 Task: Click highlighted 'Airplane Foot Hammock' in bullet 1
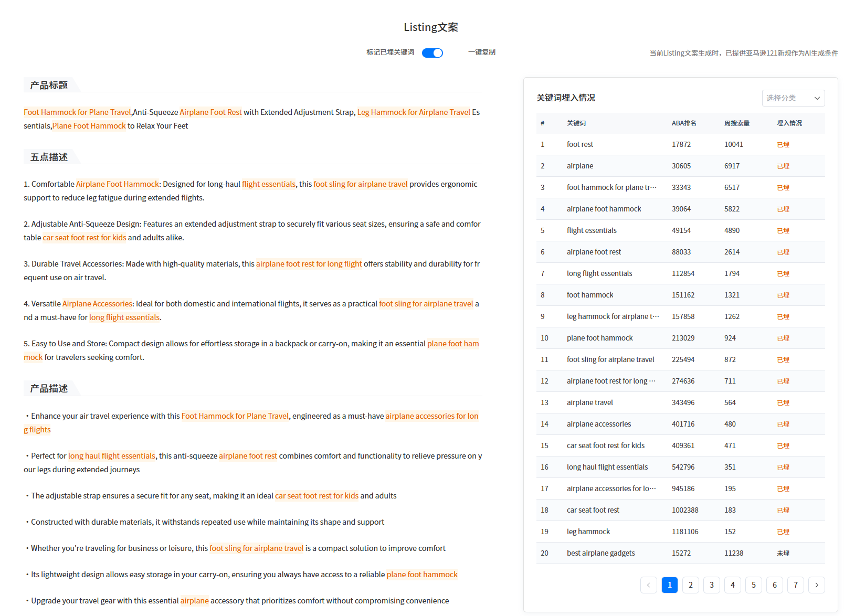pyautogui.click(x=118, y=184)
